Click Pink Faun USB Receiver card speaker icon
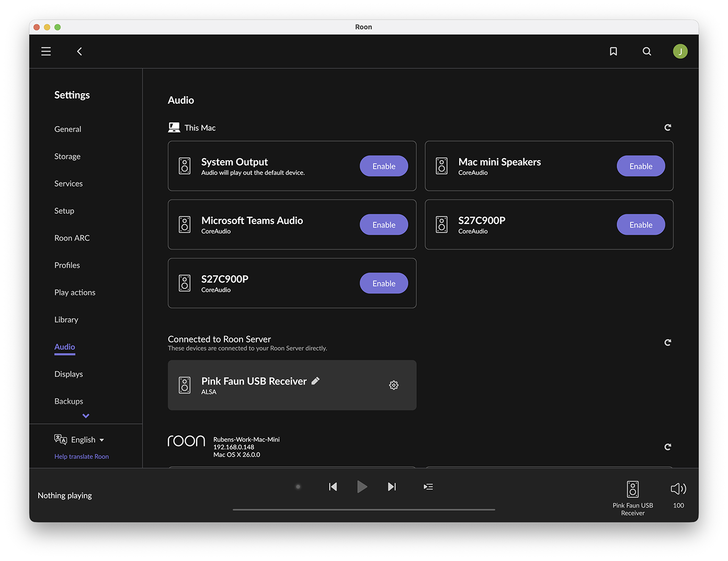Viewport: 728px width, 561px height. (185, 385)
